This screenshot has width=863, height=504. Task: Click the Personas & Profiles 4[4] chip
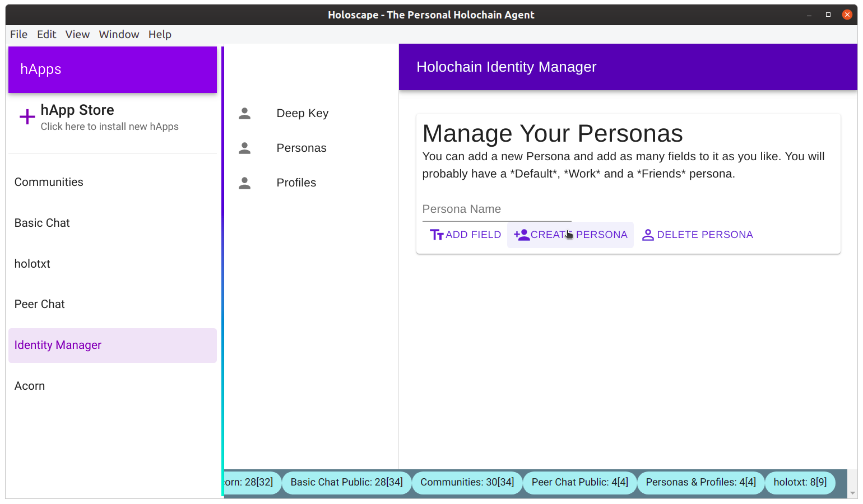pyautogui.click(x=701, y=483)
